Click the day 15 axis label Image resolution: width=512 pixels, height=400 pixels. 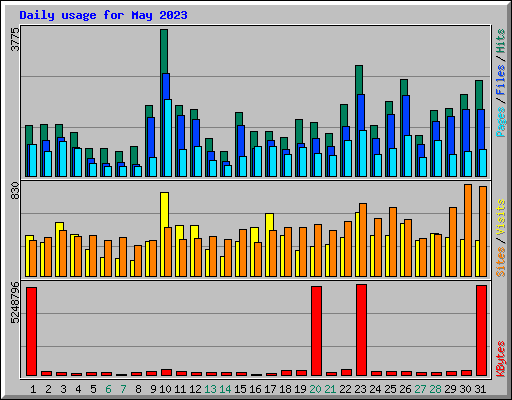click(x=240, y=389)
